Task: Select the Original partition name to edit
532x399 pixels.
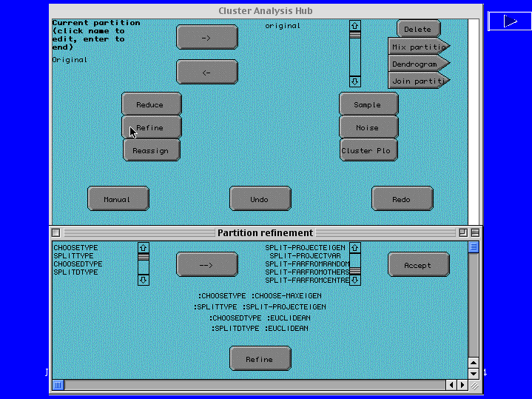Action: (70, 59)
